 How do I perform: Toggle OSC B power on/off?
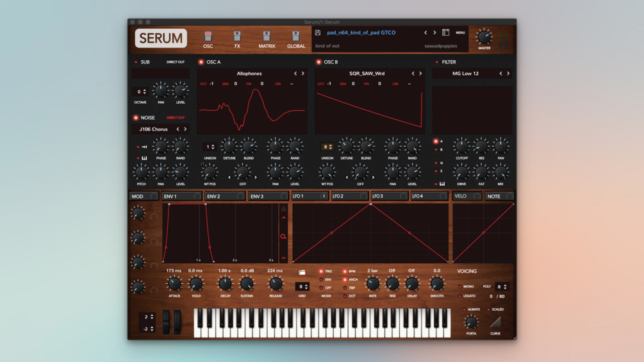click(x=318, y=62)
